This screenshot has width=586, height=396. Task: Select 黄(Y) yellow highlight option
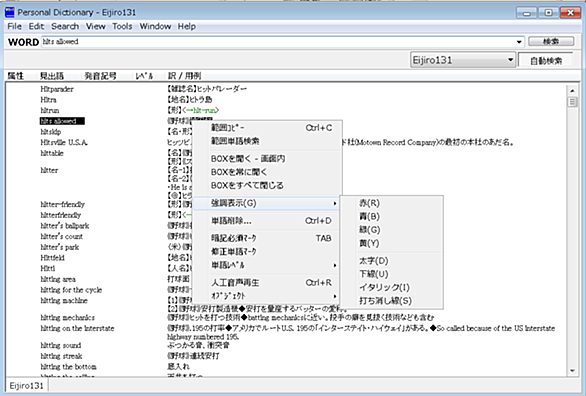(392, 244)
